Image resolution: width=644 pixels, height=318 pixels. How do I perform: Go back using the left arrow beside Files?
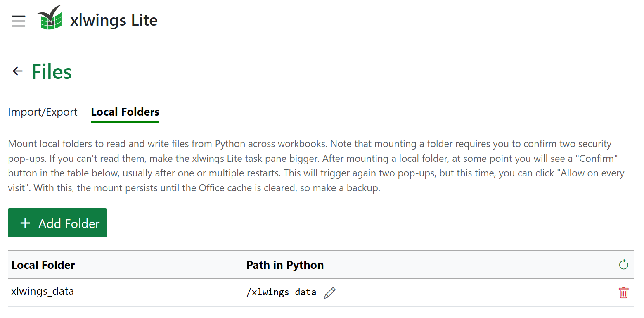(17, 71)
